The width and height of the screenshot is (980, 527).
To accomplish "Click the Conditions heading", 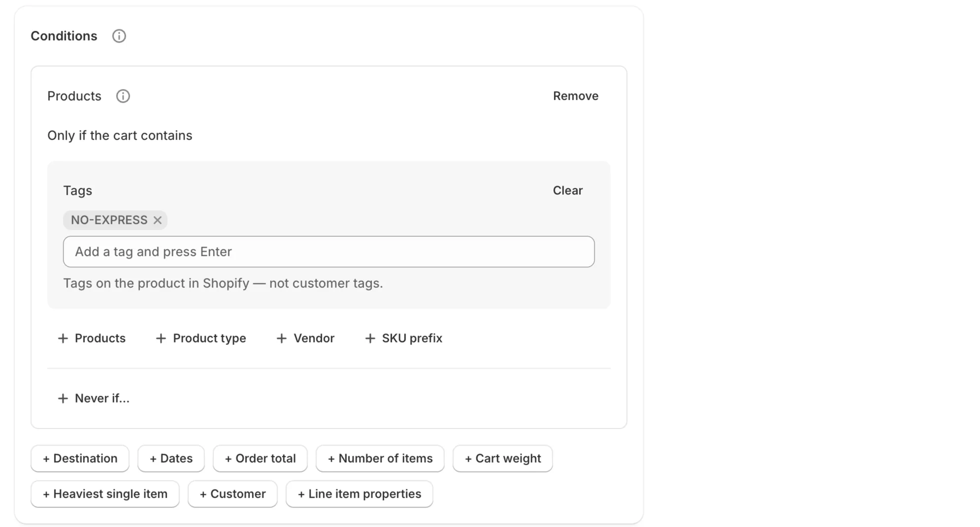I will 64,36.
